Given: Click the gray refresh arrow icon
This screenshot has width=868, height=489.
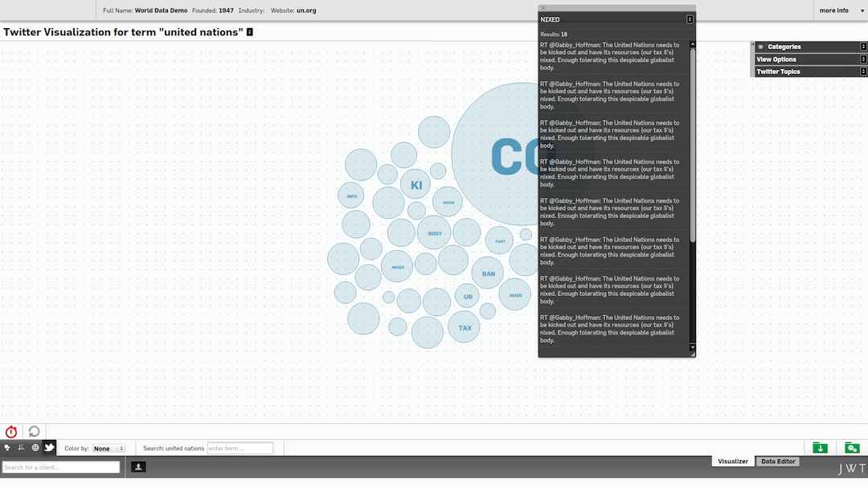Looking at the screenshot, I should pos(34,432).
